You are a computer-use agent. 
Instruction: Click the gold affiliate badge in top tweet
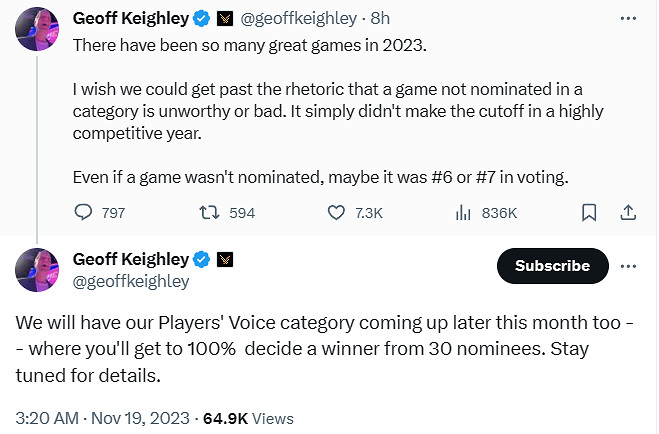(x=224, y=19)
